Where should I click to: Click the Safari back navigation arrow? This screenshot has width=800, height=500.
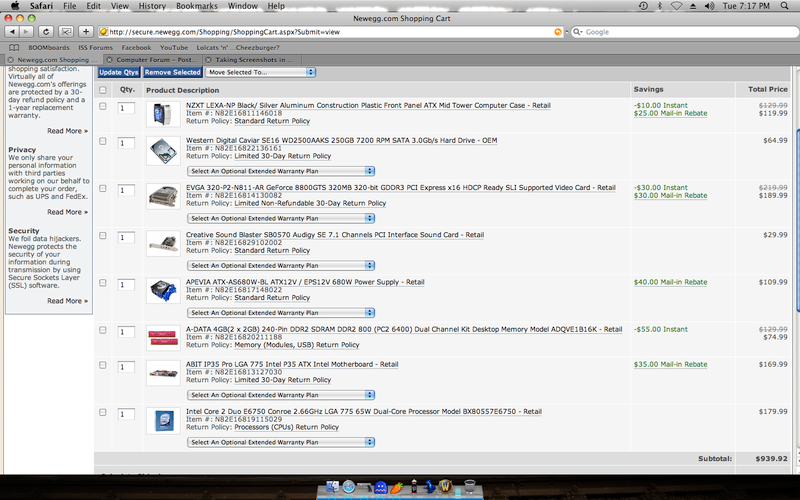click(12, 32)
